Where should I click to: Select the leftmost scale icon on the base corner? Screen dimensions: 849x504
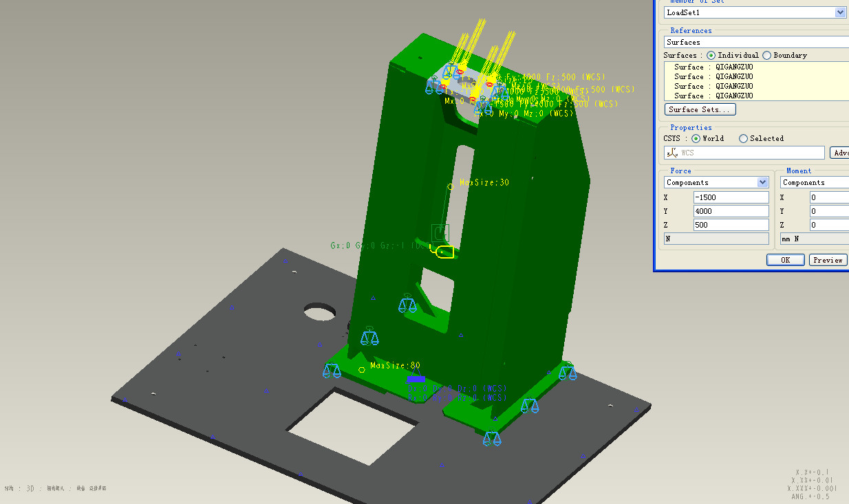point(332,371)
